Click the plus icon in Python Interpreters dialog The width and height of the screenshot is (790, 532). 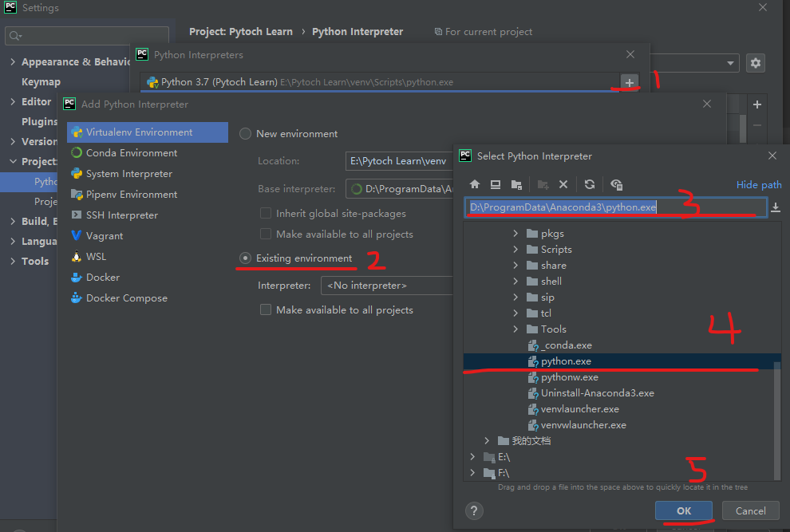[630, 82]
